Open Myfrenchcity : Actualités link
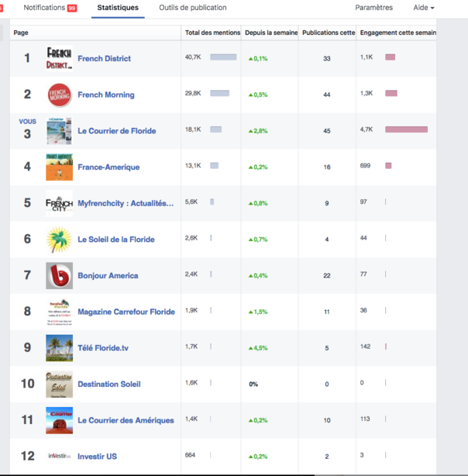The image size is (468, 476). 126,203
